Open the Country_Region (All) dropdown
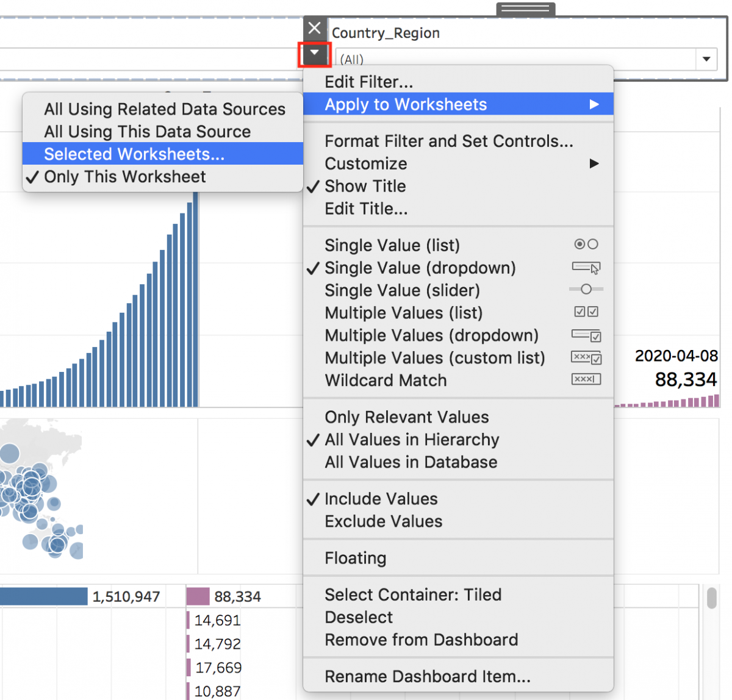The height and width of the screenshot is (700, 732). click(706, 59)
